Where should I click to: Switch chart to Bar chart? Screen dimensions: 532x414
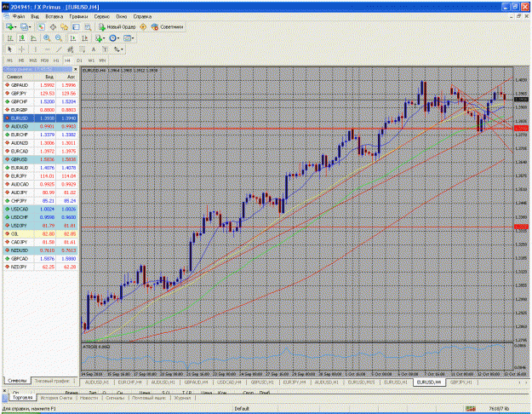point(10,38)
